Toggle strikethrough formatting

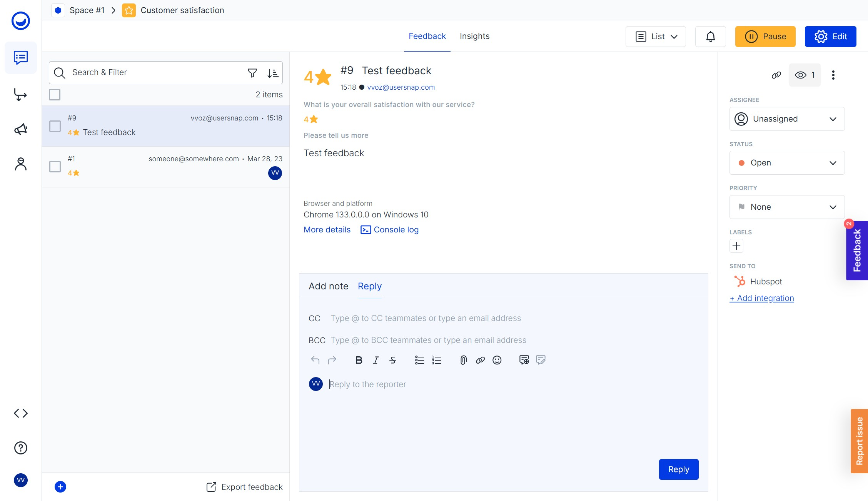(392, 360)
